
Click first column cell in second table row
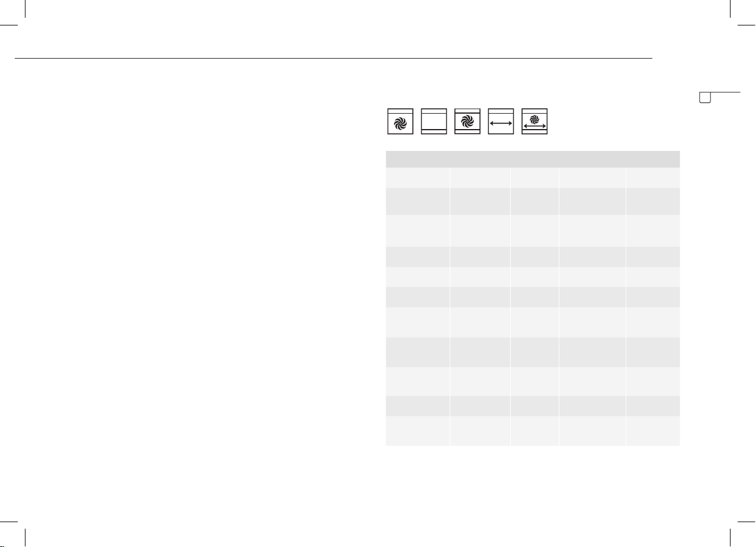click(417, 201)
